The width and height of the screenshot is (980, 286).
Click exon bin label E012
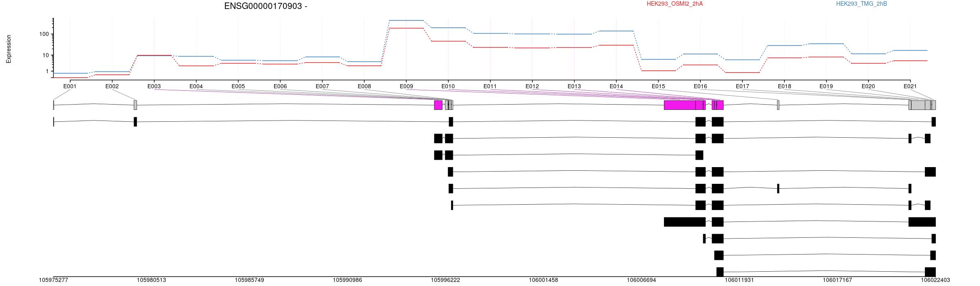(532, 86)
